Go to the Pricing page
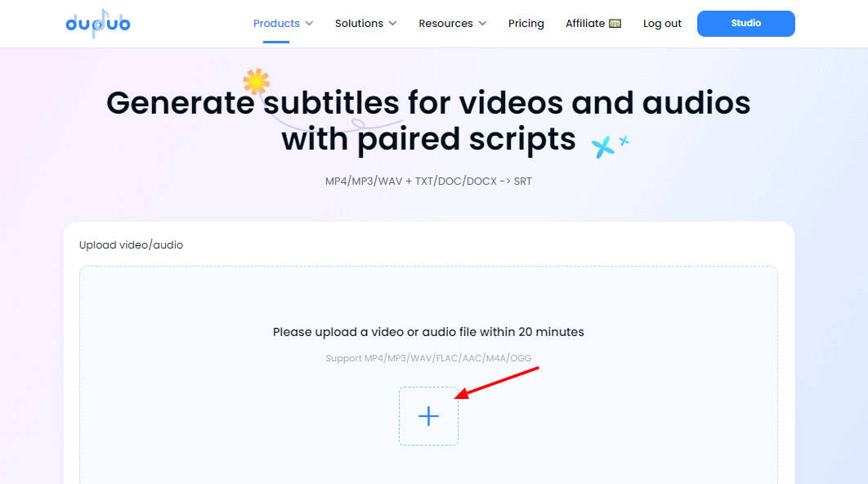Viewport: 868px width, 484px height. [x=526, y=23]
